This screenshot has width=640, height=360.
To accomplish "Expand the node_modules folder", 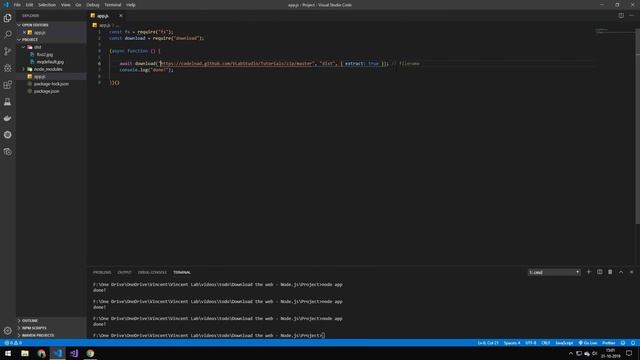I will pyautogui.click(x=24, y=69).
